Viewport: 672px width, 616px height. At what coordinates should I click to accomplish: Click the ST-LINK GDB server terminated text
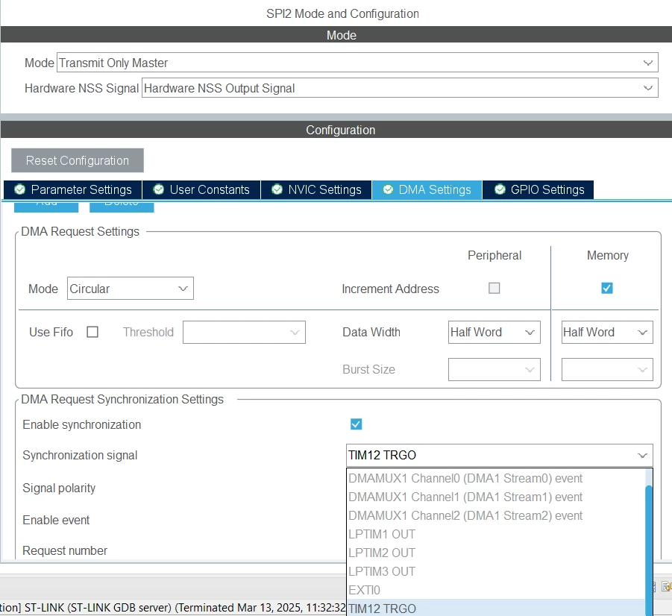(173, 608)
